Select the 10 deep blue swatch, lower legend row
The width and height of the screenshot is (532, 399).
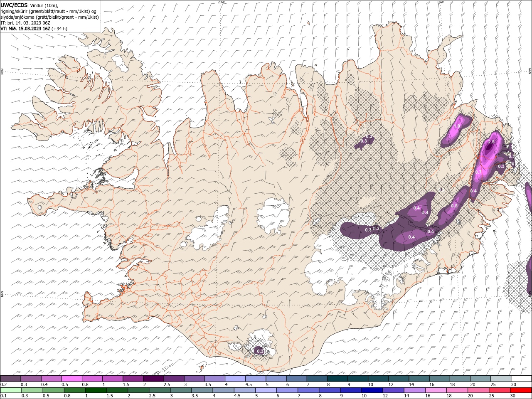(x=371, y=390)
